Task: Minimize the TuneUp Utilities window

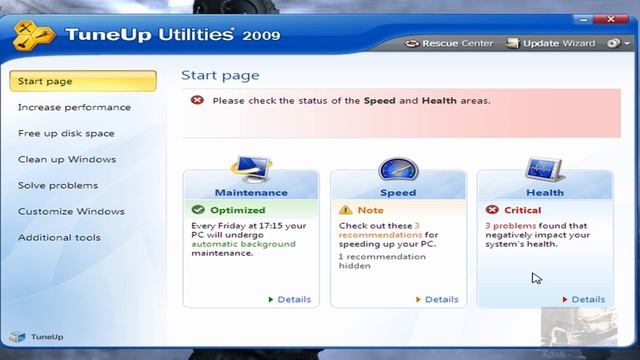Action: (583, 19)
